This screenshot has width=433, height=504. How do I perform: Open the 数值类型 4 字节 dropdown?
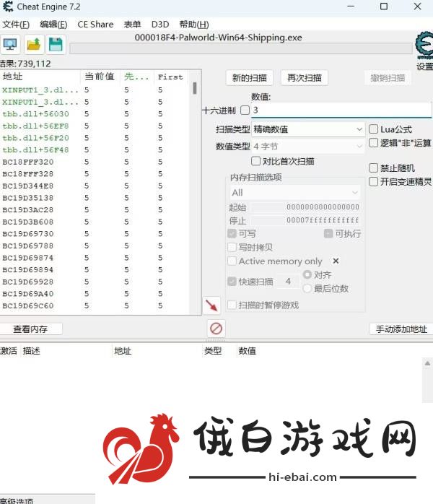(x=308, y=147)
